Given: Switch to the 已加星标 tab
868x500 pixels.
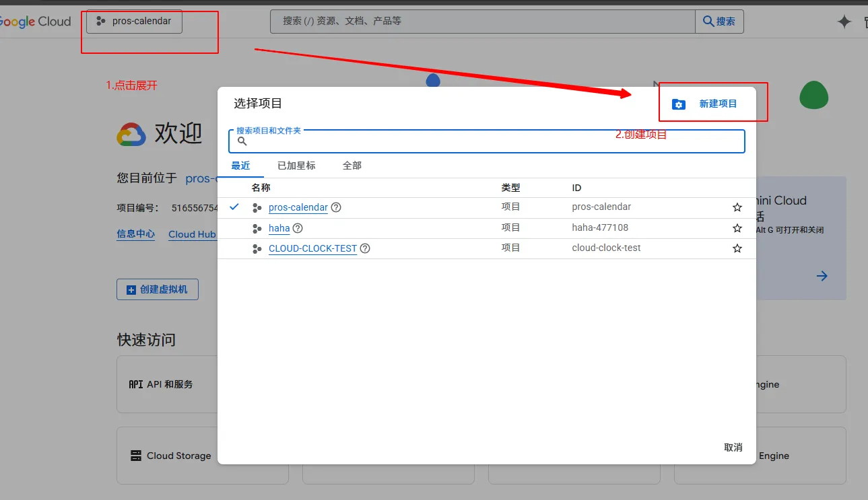Looking at the screenshot, I should [x=296, y=166].
